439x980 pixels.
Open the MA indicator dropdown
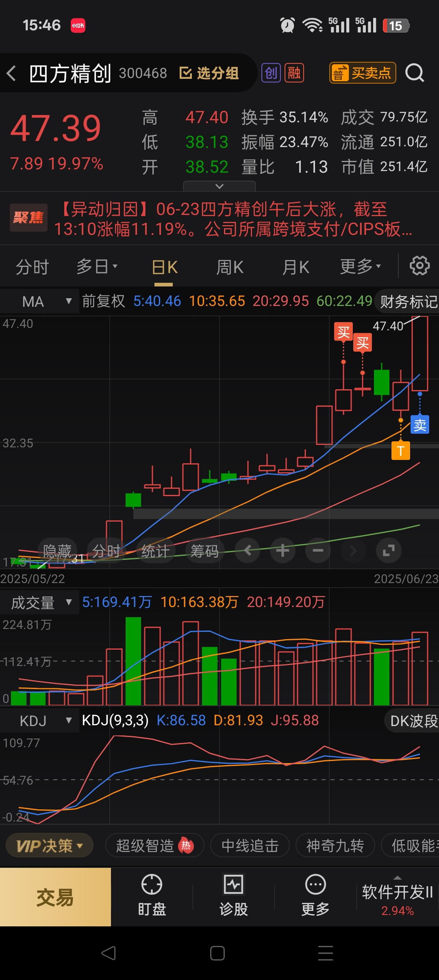(39, 301)
